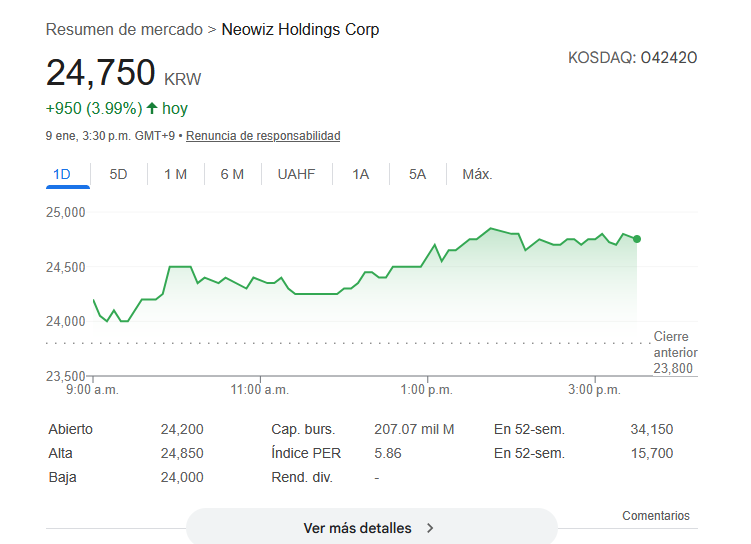Click the chevron arrow beside Ver más detalles

[430, 528]
